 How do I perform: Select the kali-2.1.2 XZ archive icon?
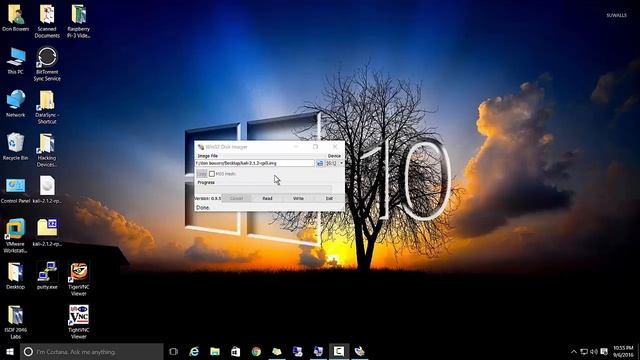47,233
